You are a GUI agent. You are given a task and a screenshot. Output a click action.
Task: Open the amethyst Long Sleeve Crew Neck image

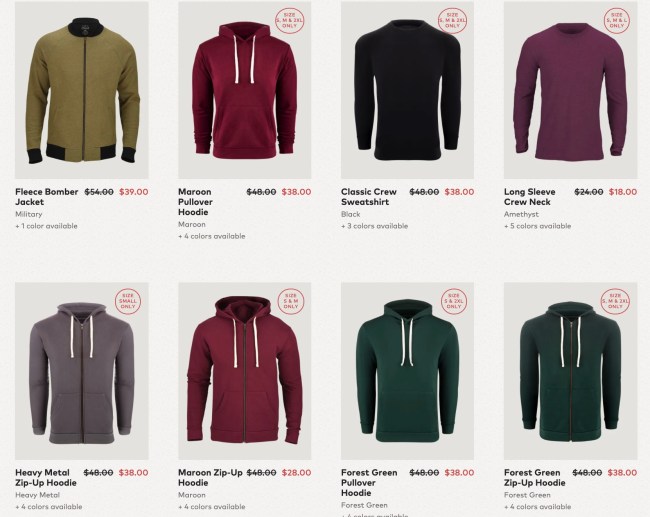(570, 90)
